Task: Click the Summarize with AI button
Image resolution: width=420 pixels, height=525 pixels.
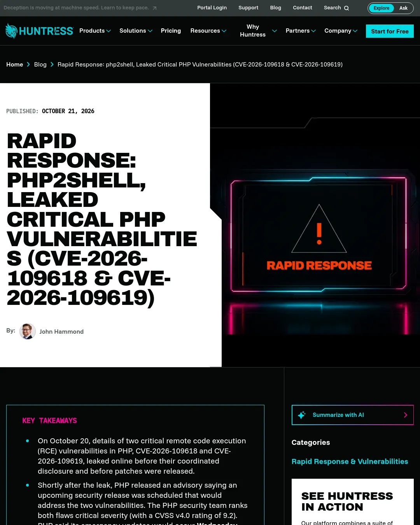Action: pyautogui.click(x=353, y=415)
